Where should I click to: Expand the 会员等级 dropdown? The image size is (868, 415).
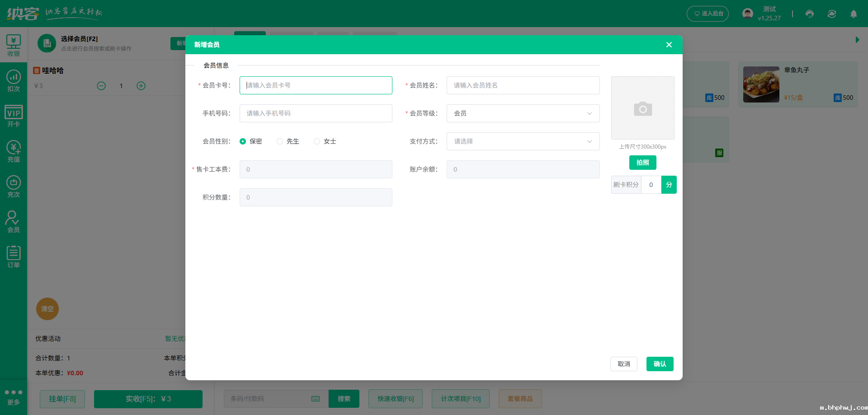(x=523, y=113)
